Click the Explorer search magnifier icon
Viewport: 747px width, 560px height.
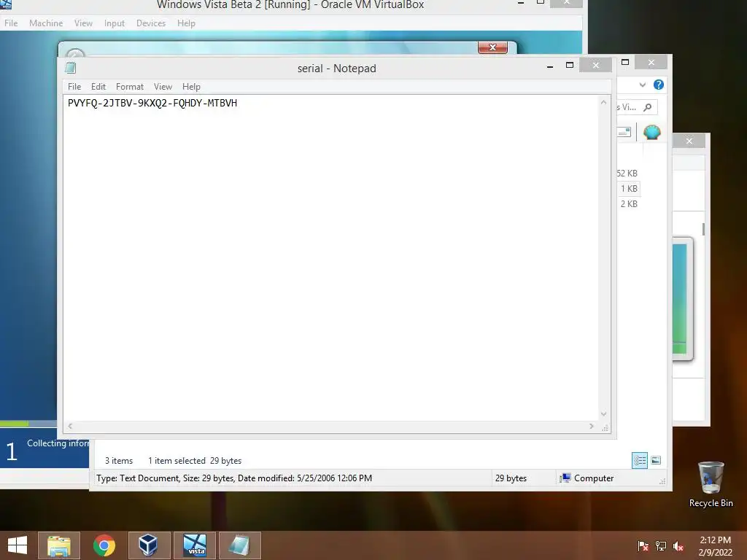point(648,108)
